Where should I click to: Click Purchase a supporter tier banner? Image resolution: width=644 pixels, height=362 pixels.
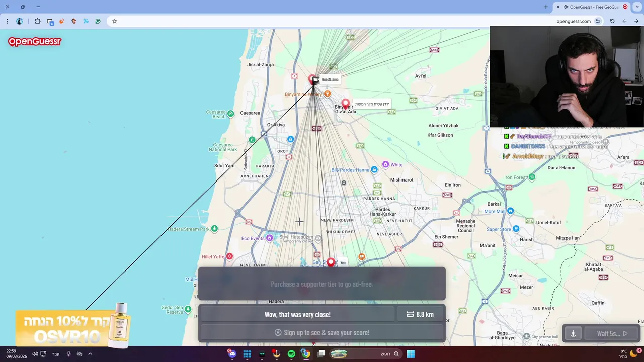[x=322, y=284]
